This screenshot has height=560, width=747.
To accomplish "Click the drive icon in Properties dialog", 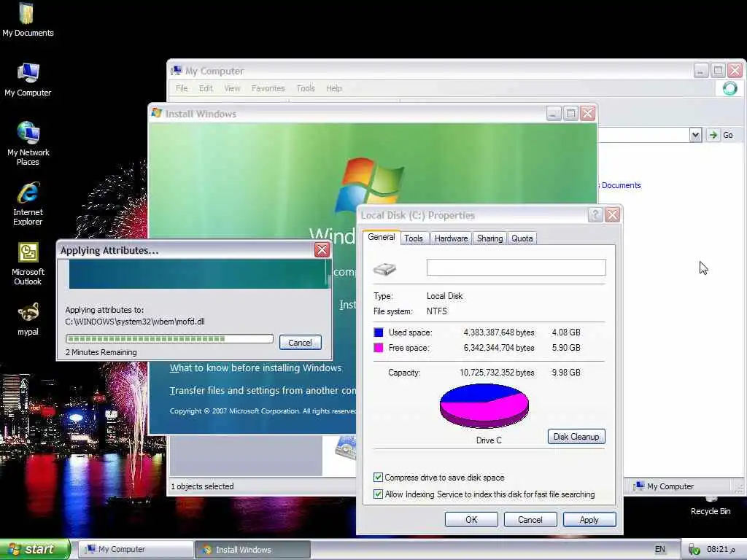I will (x=384, y=270).
